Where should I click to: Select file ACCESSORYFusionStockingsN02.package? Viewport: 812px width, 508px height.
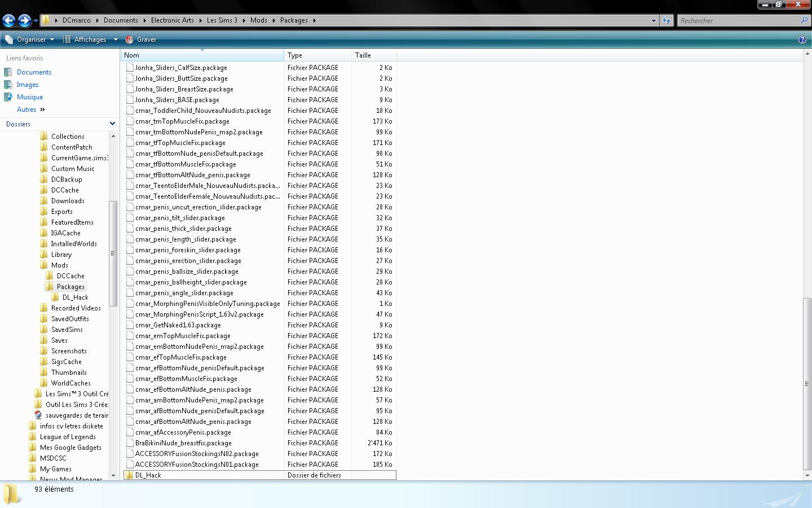[196, 454]
